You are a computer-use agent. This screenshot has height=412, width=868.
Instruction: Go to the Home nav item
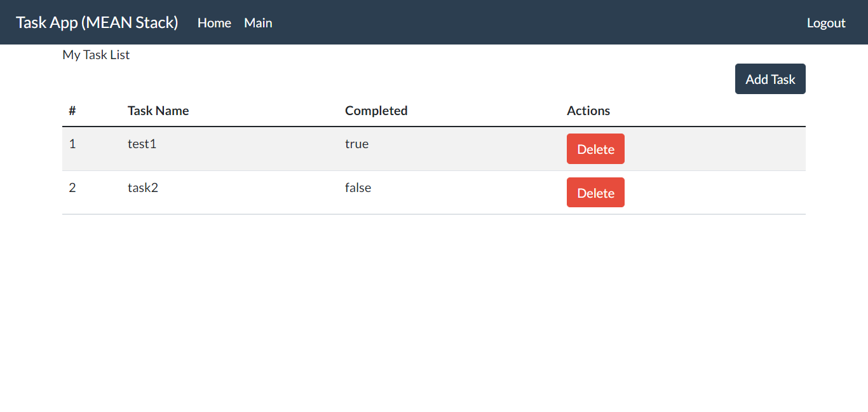click(214, 23)
